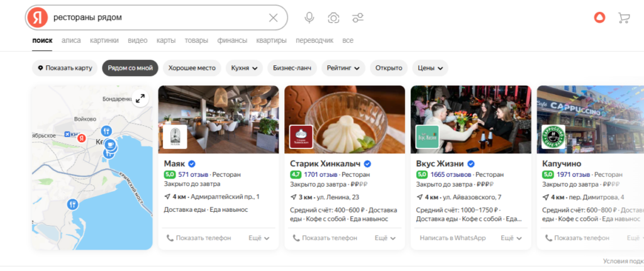Screen dimensions: 644x271
Task: Clear the search query with X icon
Action: [x=273, y=18]
